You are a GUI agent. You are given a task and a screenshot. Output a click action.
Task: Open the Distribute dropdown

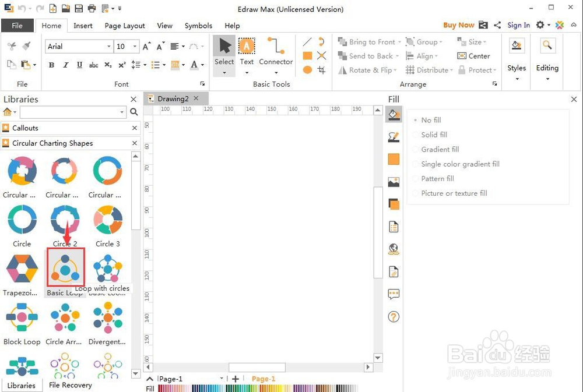coord(429,70)
